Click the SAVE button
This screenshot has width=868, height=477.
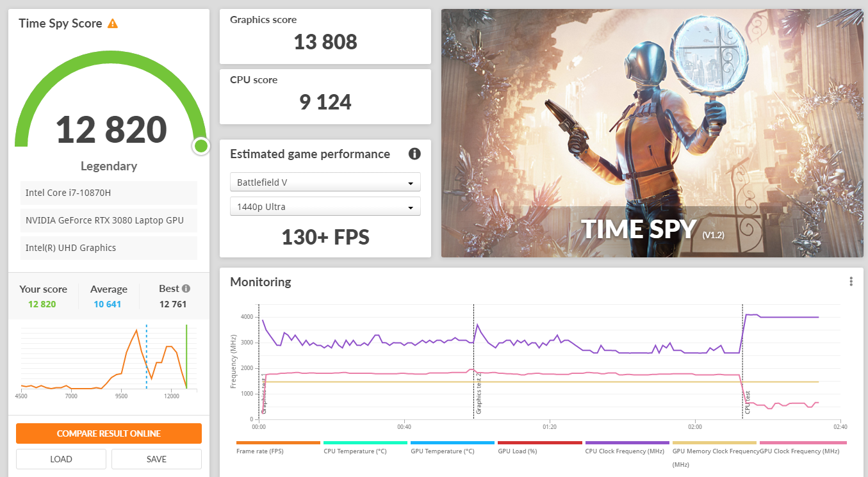[x=156, y=459]
